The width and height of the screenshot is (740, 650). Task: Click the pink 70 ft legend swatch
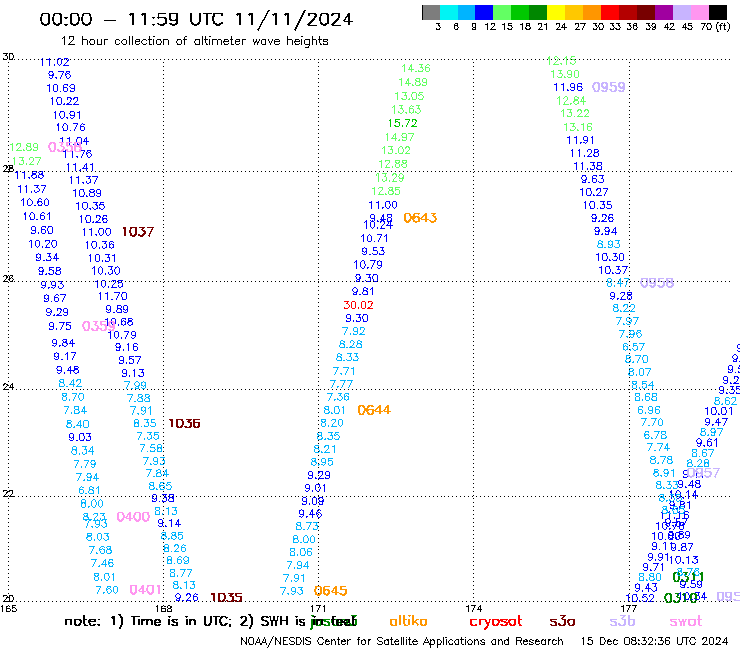pyautogui.click(x=700, y=12)
